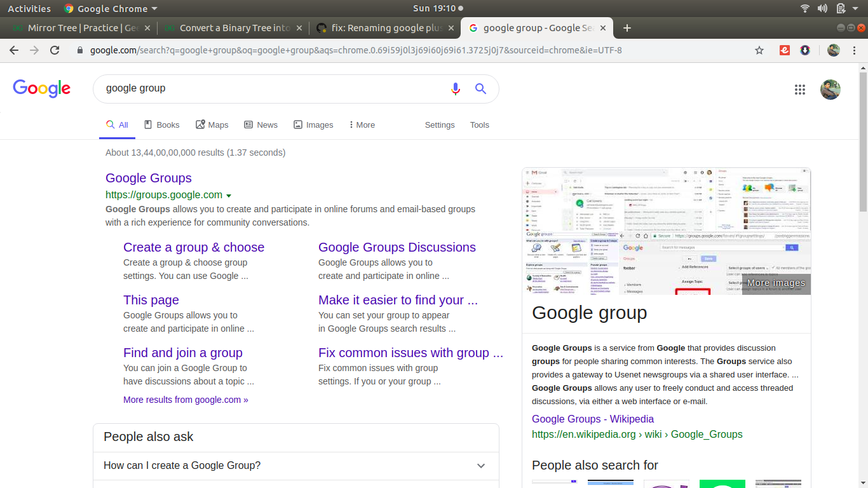Close the google group search tab

(603, 28)
